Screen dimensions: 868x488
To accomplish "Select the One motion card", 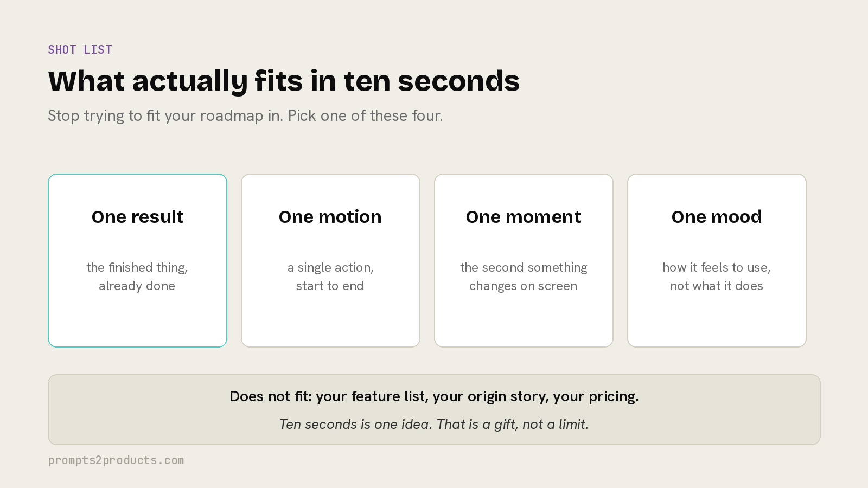I will pyautogui.click(x=330, y=260).
